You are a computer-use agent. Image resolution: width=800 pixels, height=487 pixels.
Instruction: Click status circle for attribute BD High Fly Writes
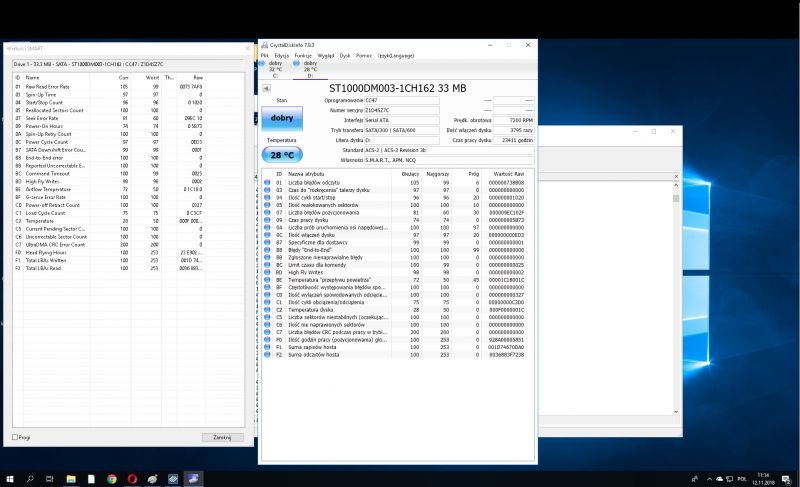267,272
